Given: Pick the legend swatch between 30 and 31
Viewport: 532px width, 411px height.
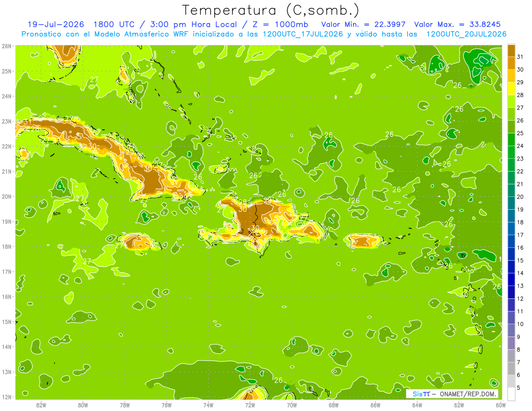Looking at the screenshot, I should 511,63.
